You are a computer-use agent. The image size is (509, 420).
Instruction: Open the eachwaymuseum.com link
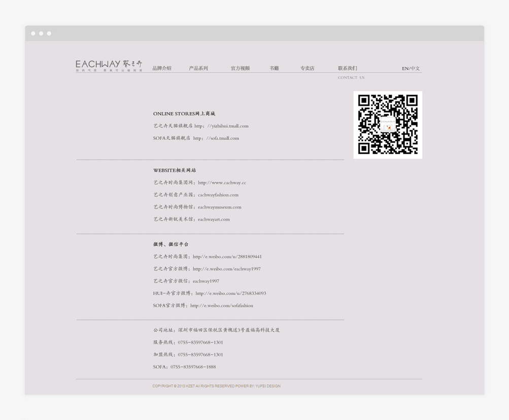pos(220,207)
